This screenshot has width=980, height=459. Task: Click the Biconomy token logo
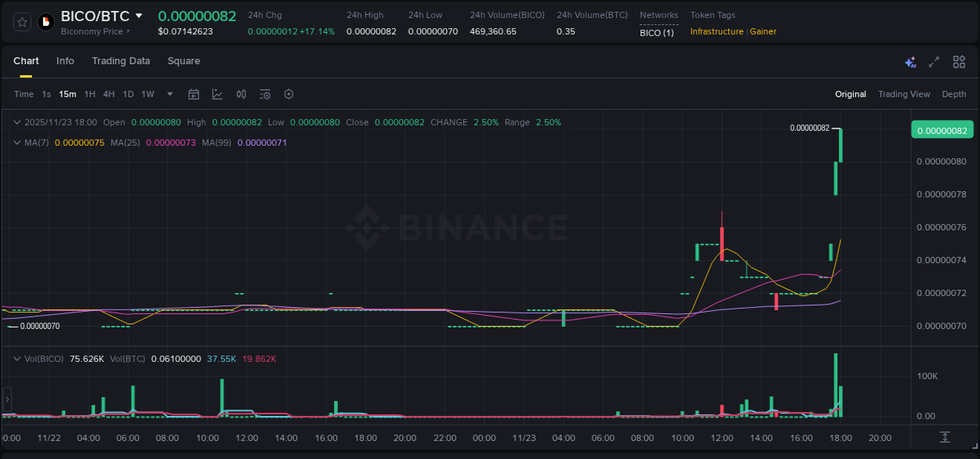pyautogui.click(x=45, y=22)
